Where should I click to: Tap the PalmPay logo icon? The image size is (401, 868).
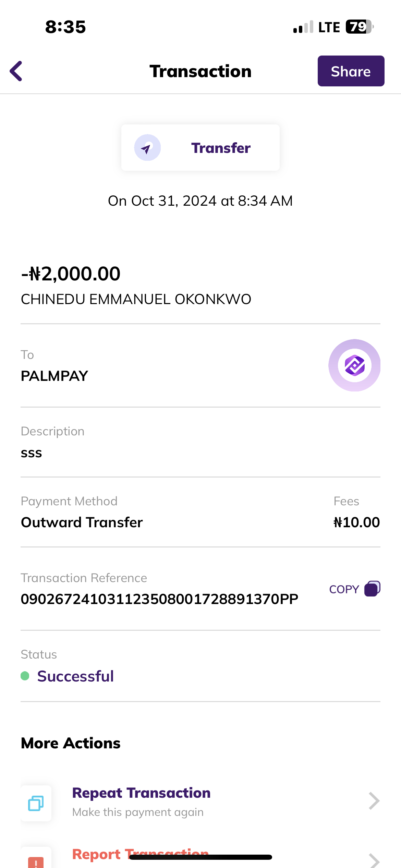(354, 365)
